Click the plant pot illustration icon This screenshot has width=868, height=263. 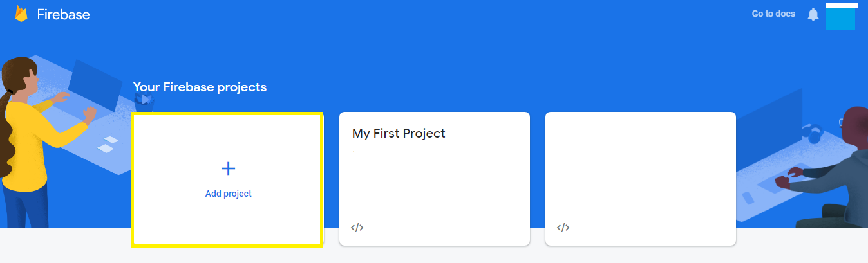(145, 102)
